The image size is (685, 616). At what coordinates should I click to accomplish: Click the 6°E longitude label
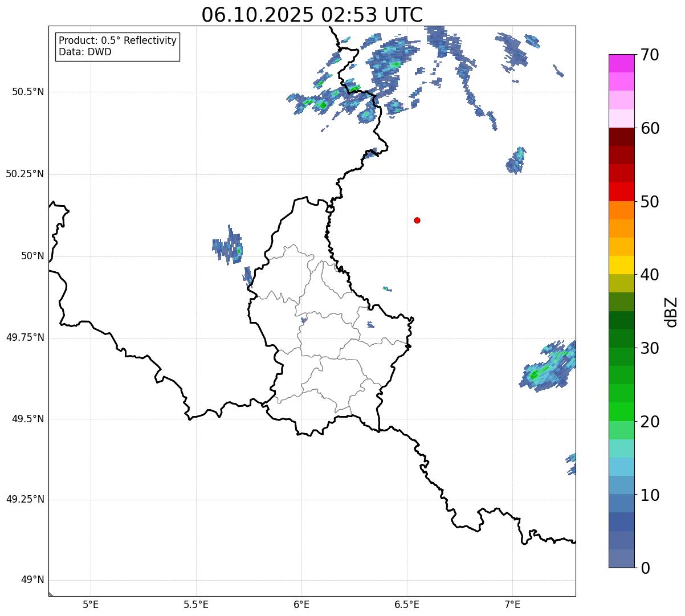301,604
